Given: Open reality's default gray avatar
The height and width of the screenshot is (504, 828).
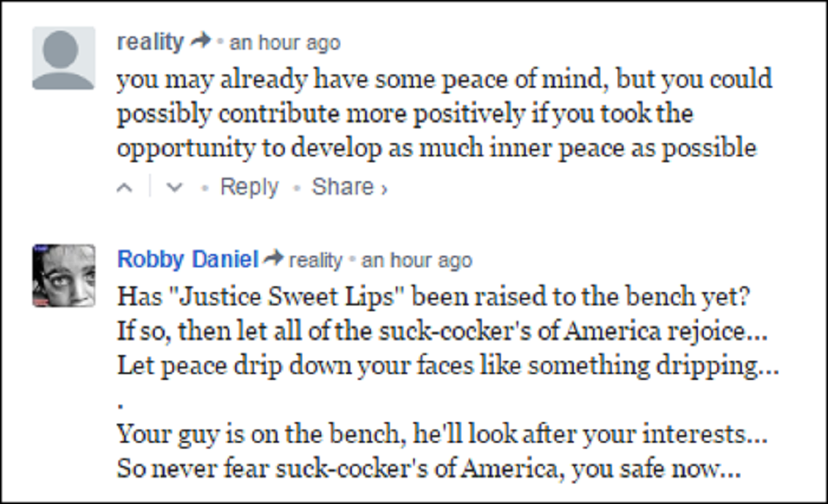Looking at the screenshot, I should coord(64,58).
